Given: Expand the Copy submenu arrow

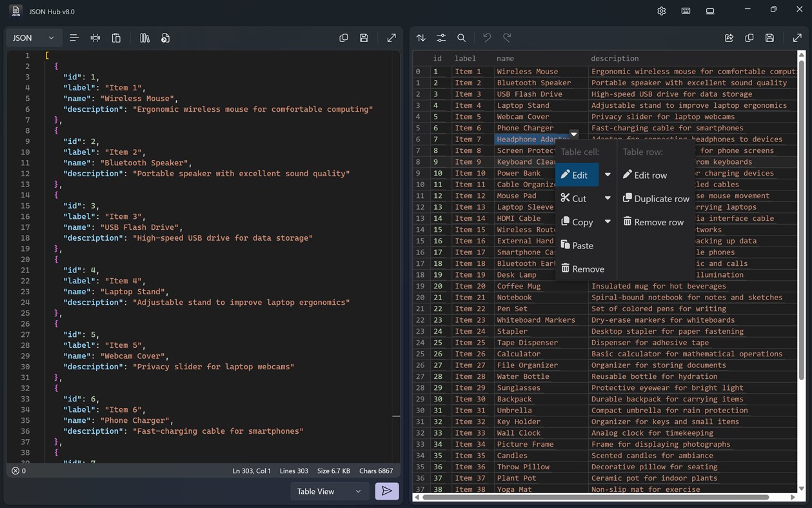Looking at the screenshot, I should click(608, 221).
